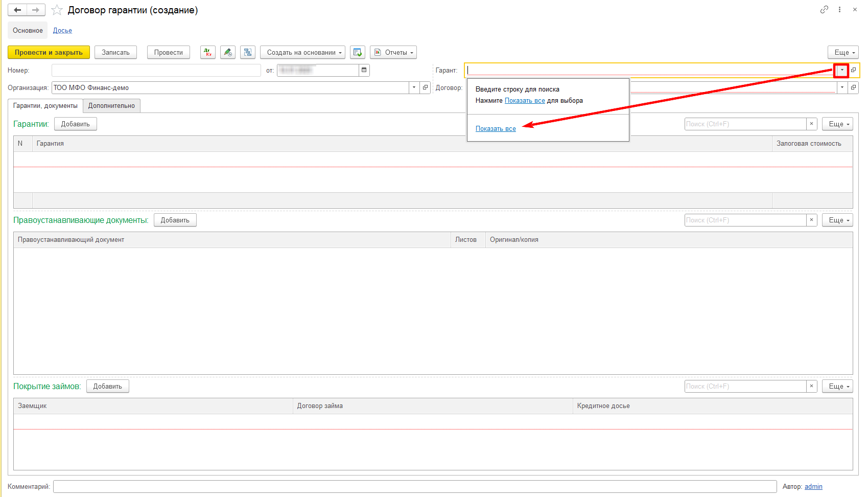Open Гарант record with square icon
This screenshot has width=868, height=497.
pyautogui.click(x=854, y=70)
